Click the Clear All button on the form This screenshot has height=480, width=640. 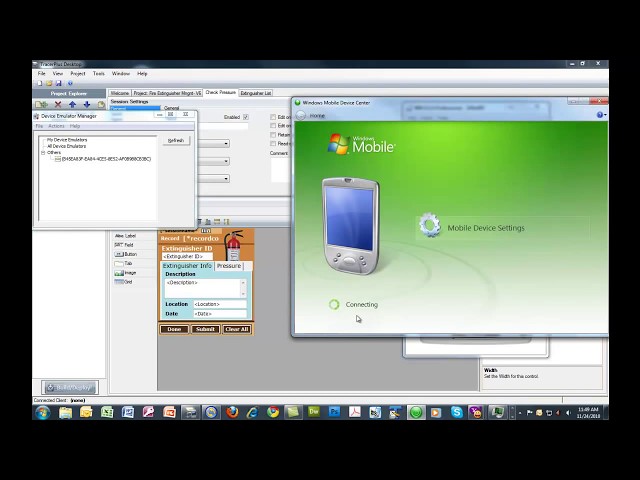tap(237, 329)
